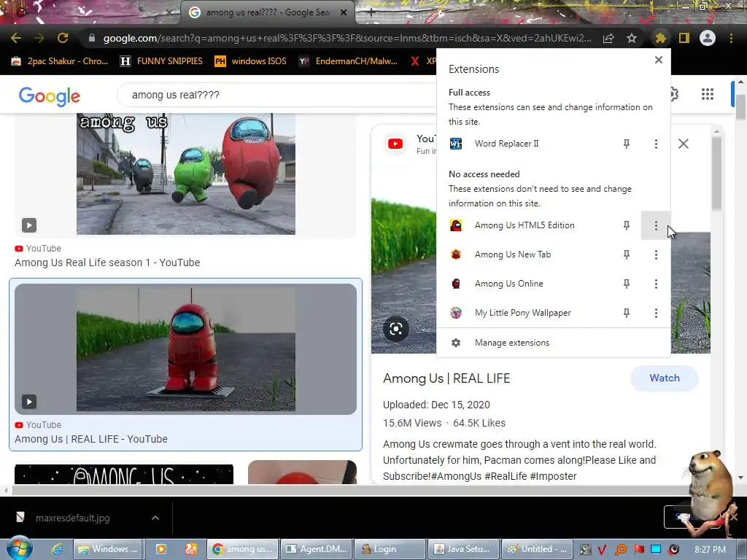
Task: Switch to the Untitled taskbar window
Action: [x=537, y=549]
